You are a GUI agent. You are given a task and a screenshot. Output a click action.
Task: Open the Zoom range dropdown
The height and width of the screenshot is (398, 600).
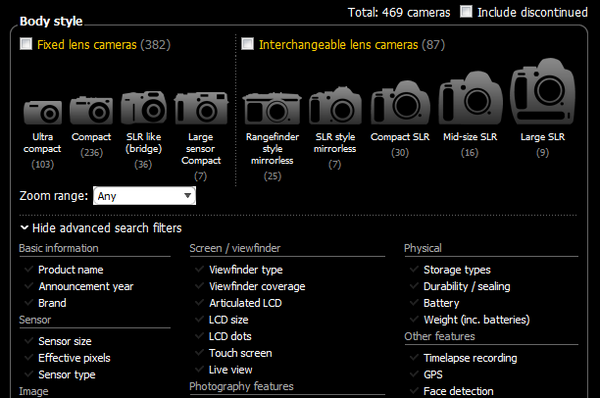(144, 196)
